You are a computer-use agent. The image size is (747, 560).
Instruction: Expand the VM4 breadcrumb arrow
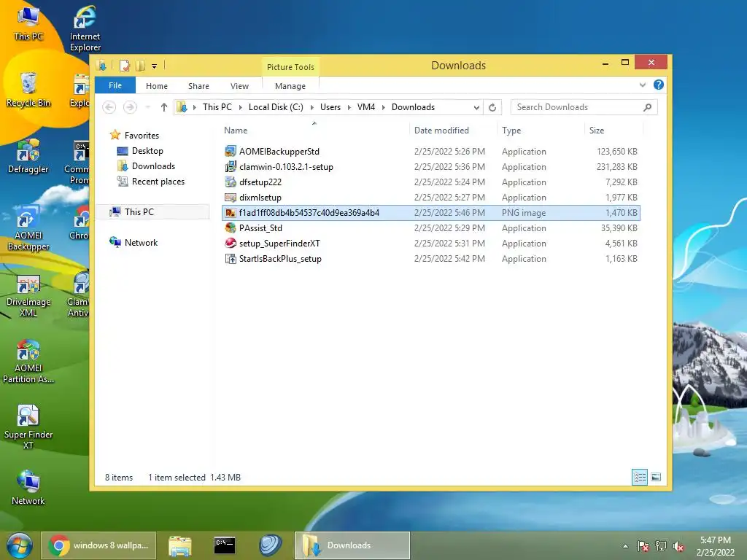coord(384,107)
